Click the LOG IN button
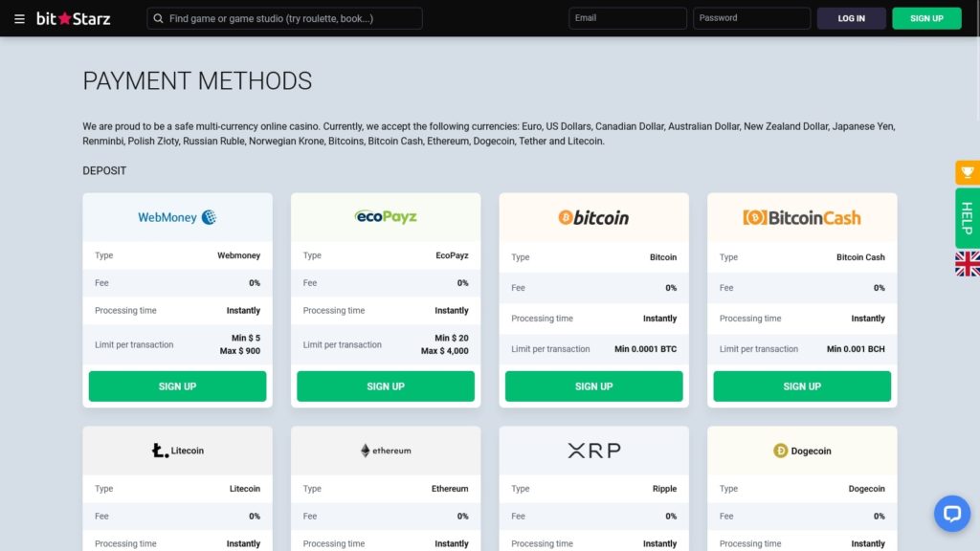Viewport: 980px width, 551px height. (x=851, y=19)
